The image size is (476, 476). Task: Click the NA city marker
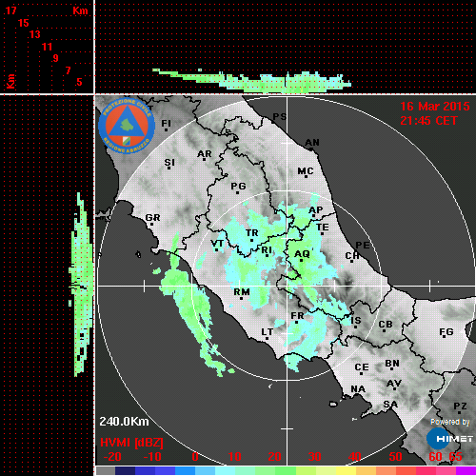click(358, 395)
